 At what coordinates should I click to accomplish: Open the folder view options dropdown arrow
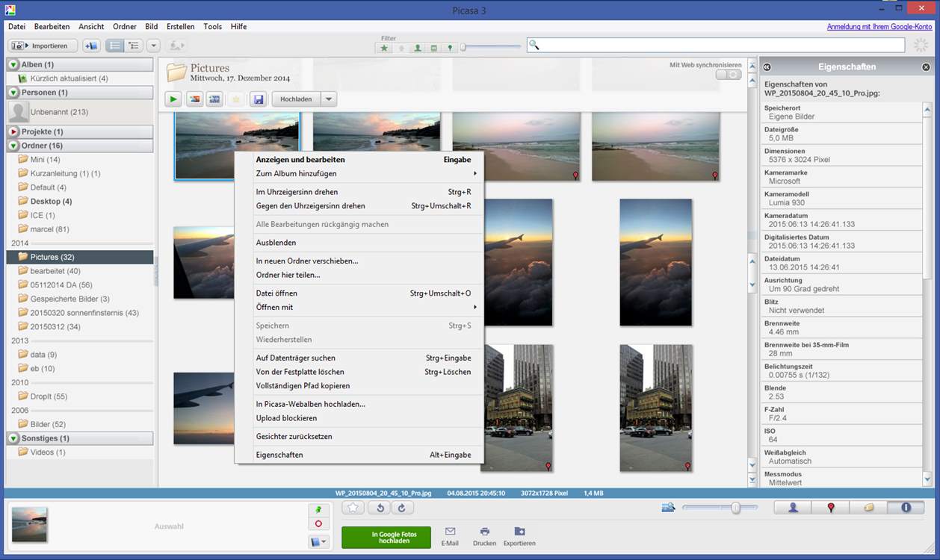coord(153,46)
